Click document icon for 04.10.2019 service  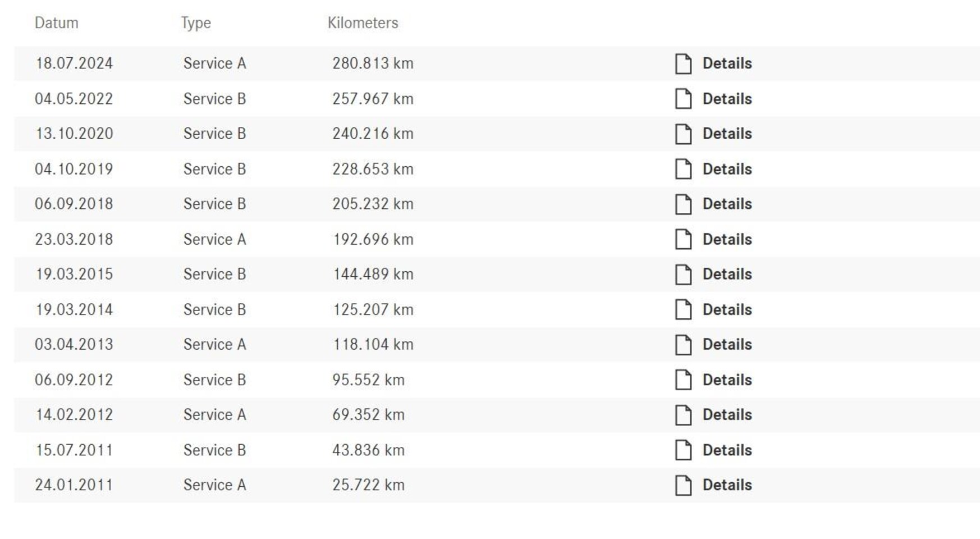pos(683,169)
